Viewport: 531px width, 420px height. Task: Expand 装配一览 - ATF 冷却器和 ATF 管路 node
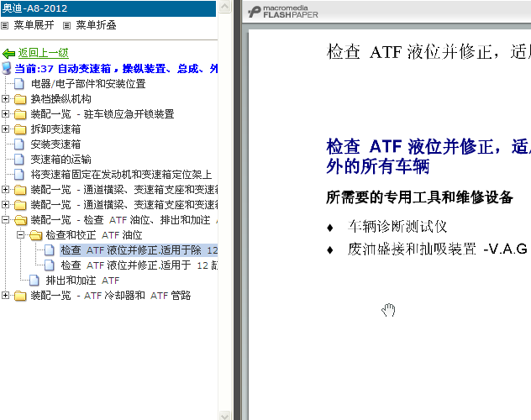[x=5, y=295]
